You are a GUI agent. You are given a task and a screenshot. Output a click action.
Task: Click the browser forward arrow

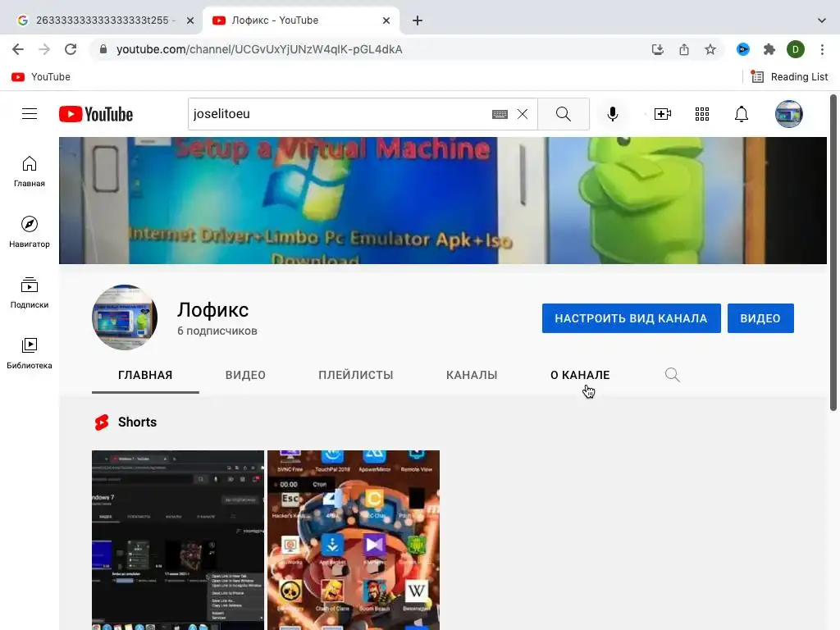point(44,49)
